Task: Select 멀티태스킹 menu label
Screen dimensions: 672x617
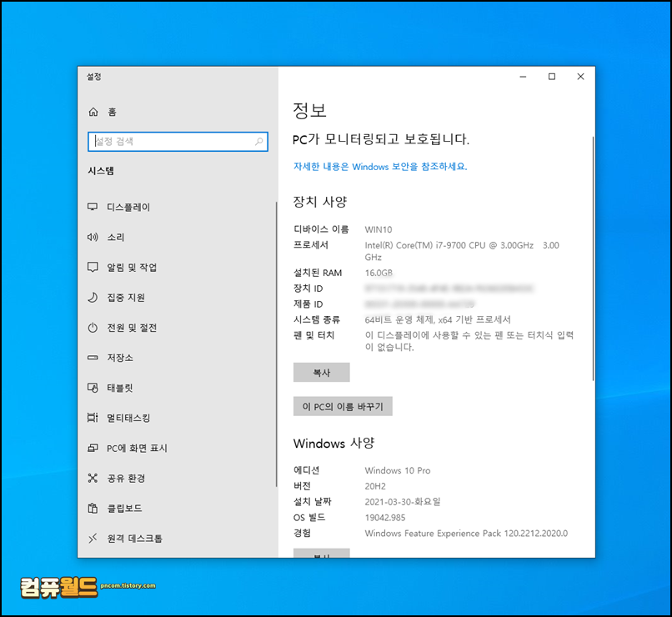Action: point(128,418)
